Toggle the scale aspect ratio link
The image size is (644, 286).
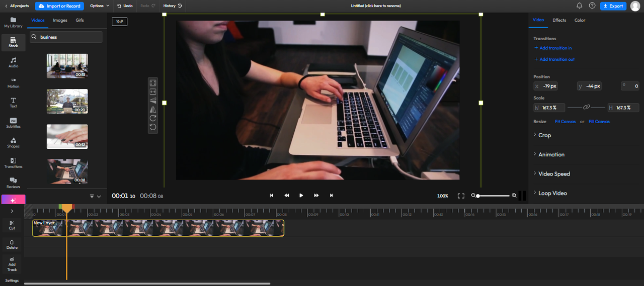tap(586, 108)
